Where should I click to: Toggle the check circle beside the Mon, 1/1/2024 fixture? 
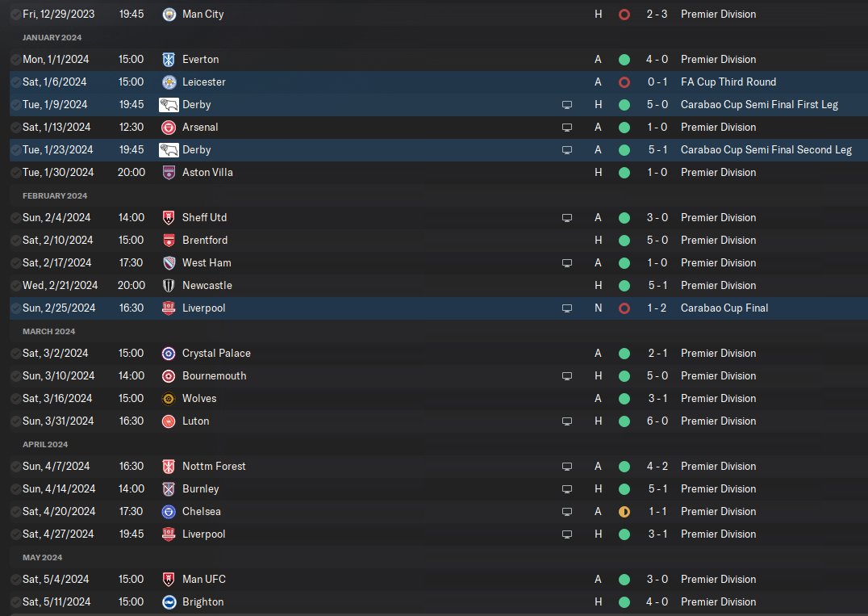click(16, 60)
